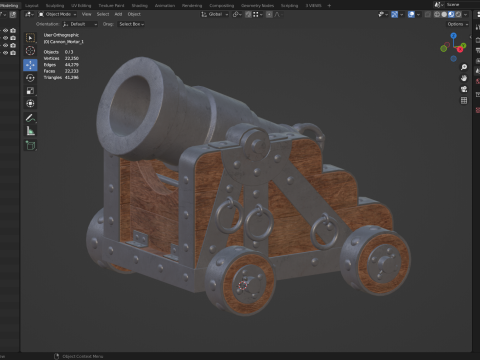The image size is (480, 360).
Task: Open Global transform orientation dropdown
Action: [x=215, y=14]
